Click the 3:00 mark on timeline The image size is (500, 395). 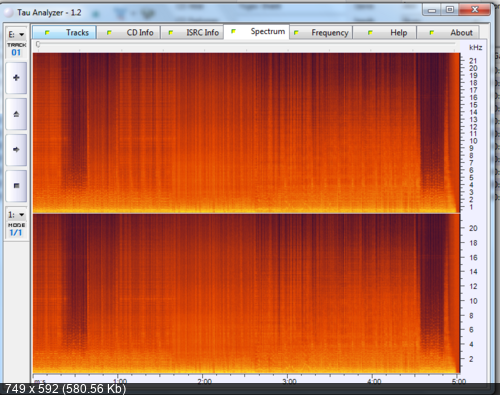click(x=289, y=381)
